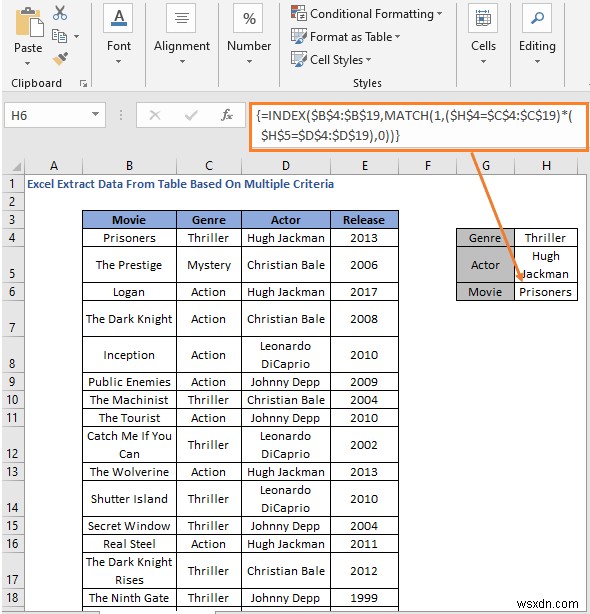Open the Alignment group icon
The image size is (590, 614).
[181, 18]
